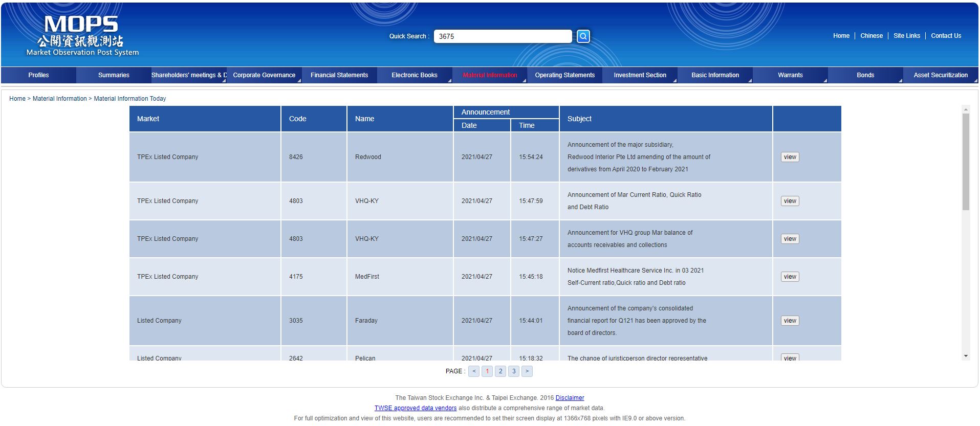Image resolution: width=980 pixels, height=426 pixels.
Task: View the Redwood announcement details
Action: tap(790, 157)
